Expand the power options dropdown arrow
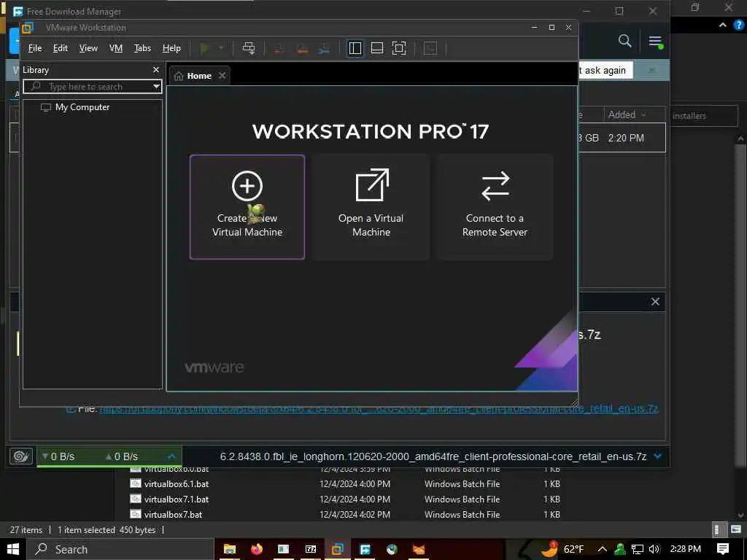Screen dimensions: 747x560 [220, 48]
